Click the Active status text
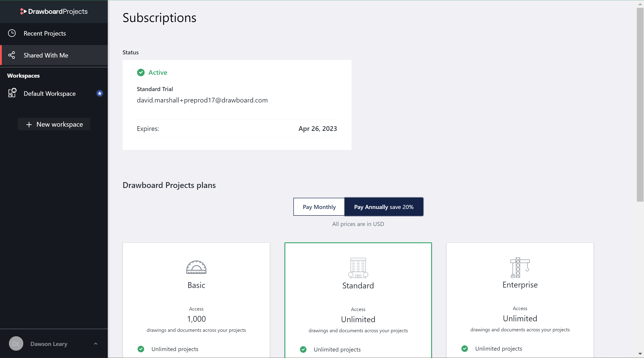The image size is (644, 358). 158,72
